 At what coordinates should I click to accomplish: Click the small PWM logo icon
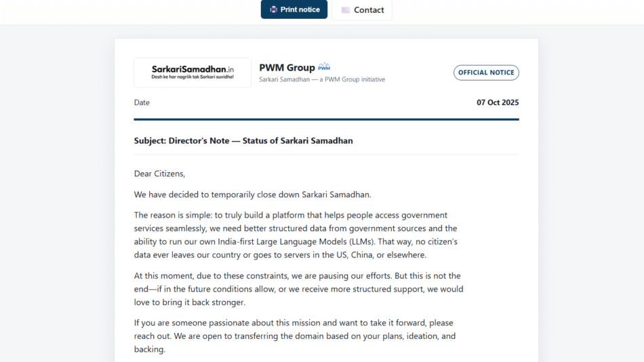(x=324, y=67)
